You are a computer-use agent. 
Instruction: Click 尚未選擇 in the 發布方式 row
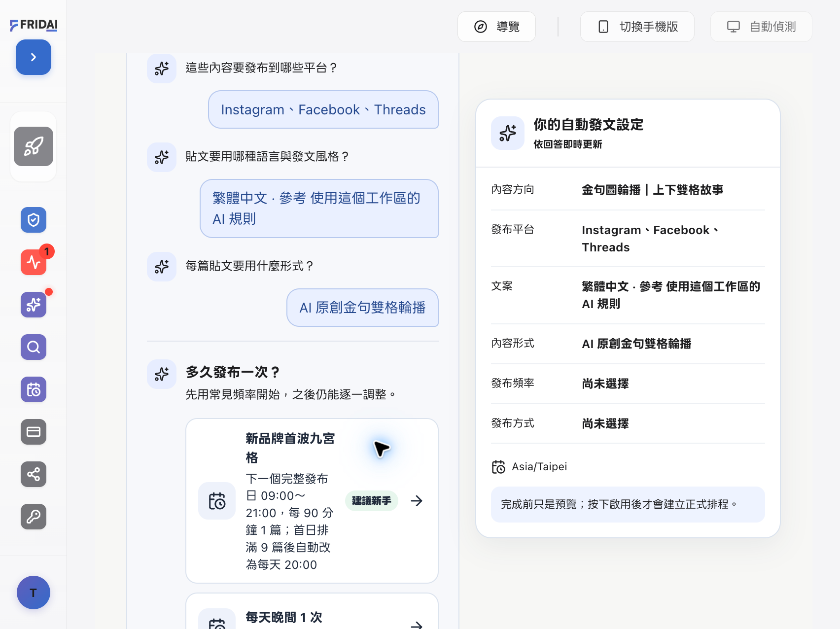[x=605, y=423]
